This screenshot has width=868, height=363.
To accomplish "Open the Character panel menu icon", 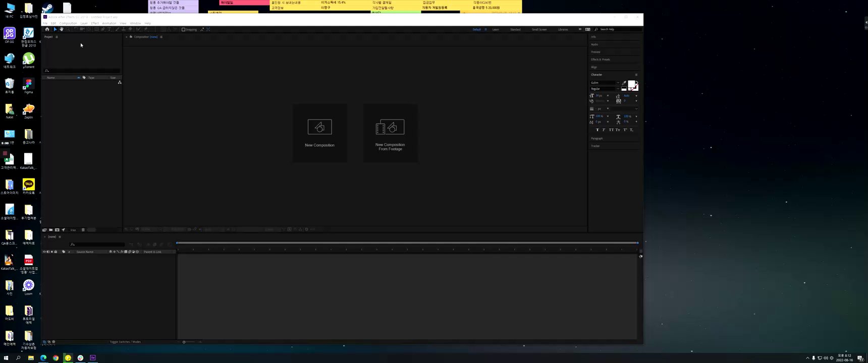I will [636, 75].
